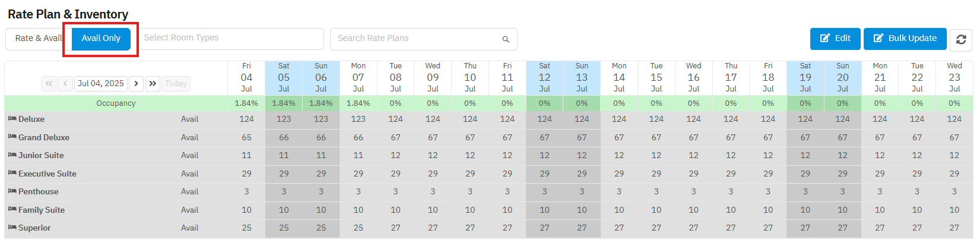Jump forward with double-right arrow
The image size is (980, 249).
[x=153, y=84]
